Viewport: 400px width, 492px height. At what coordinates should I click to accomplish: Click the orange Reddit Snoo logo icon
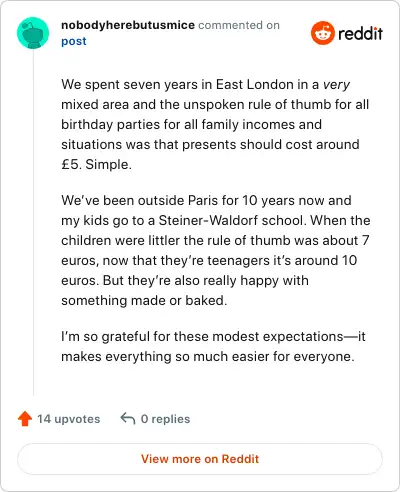click(x=322, y=33)
